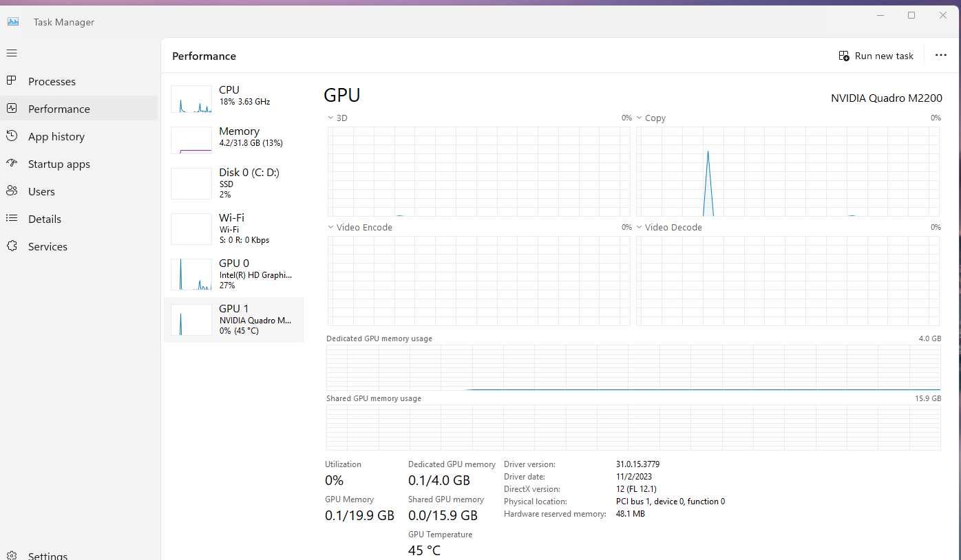
Task: Minimize the Task Manager window
Action: pyautogui.click(x=880, y=15)
